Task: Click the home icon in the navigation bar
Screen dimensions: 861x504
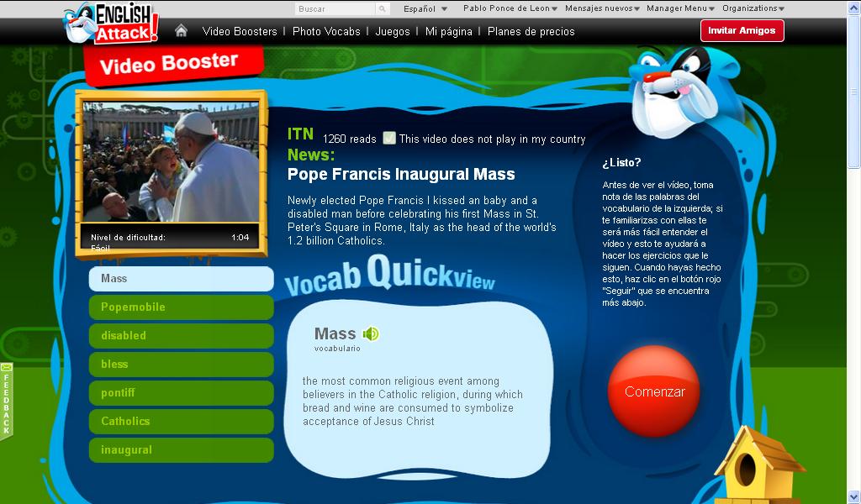Action: [182, 31]
